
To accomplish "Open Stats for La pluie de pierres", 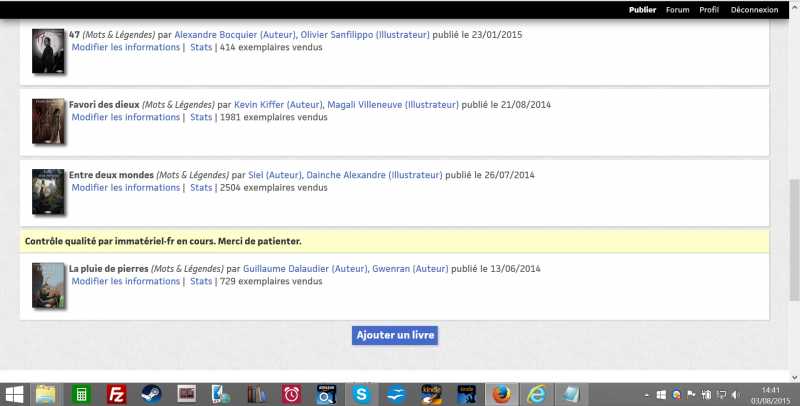I will coord(201,281).
